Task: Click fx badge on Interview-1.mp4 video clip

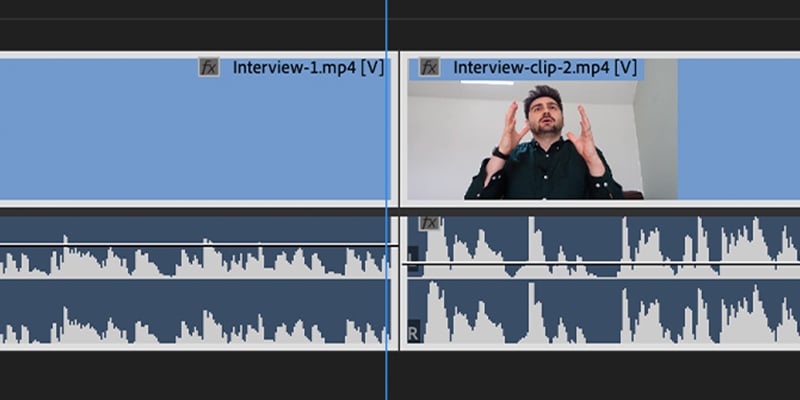Action: click(x=209, y=67)
